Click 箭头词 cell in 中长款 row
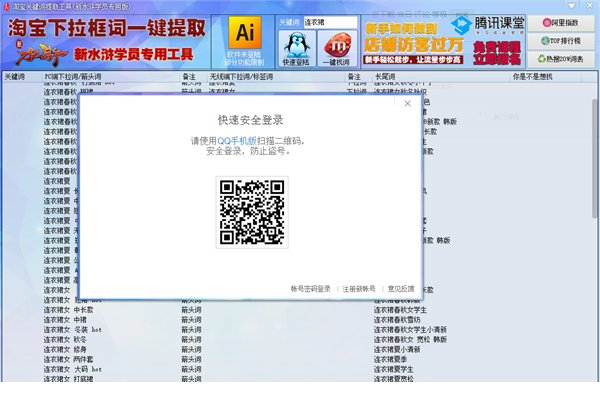The width and height of the screenshot is (600, 397). pyautogui.click(x=191, y=310)
